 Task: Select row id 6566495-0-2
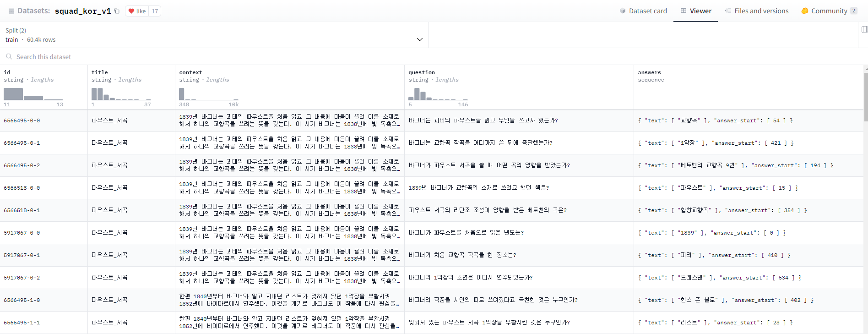coord(22,165)
